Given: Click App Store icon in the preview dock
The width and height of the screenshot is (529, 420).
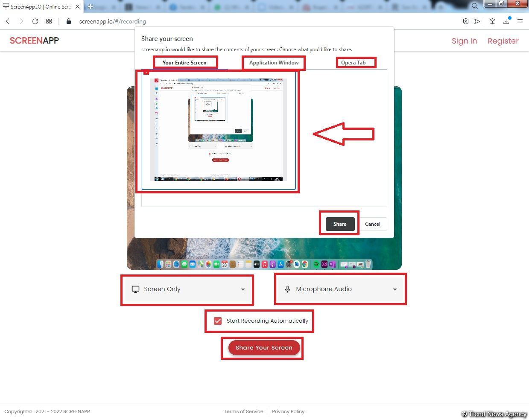Looking at the screenshot, I should point(281,264).
